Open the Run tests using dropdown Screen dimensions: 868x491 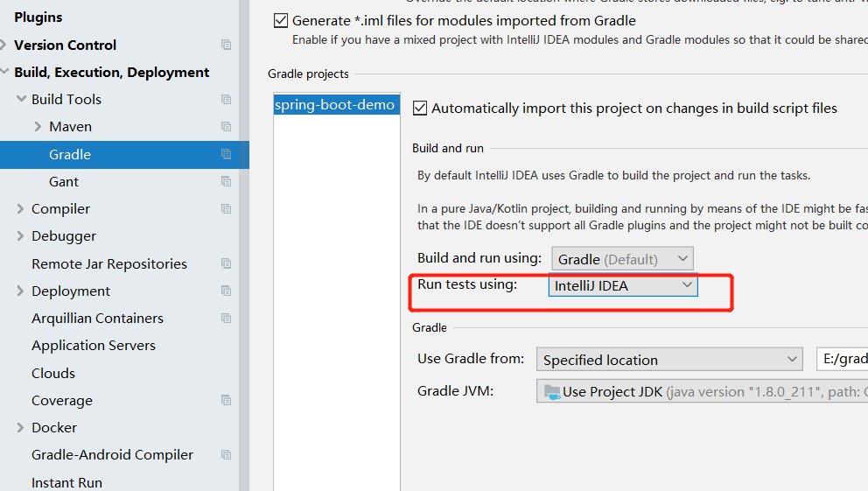coord(623,285)
